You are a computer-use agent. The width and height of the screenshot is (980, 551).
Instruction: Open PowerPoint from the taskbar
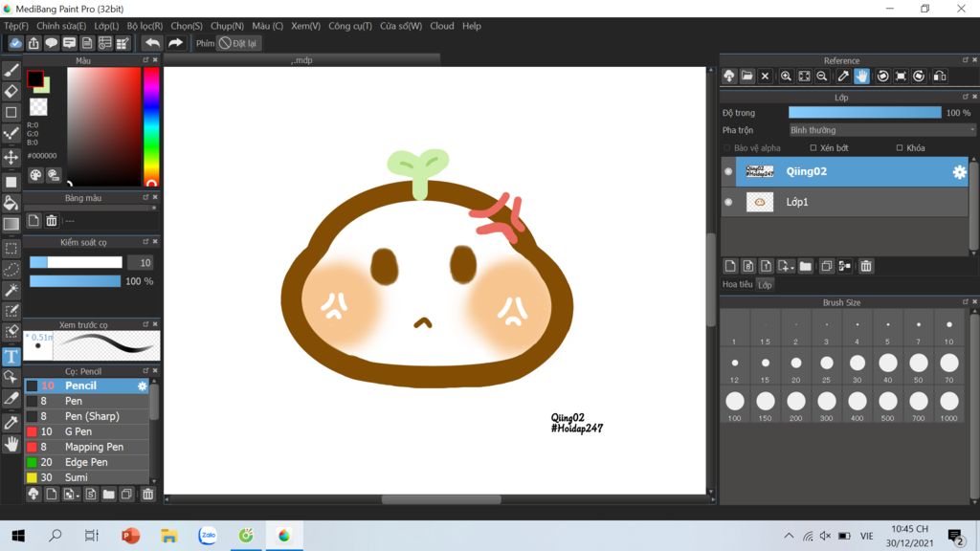click(130, 536)
